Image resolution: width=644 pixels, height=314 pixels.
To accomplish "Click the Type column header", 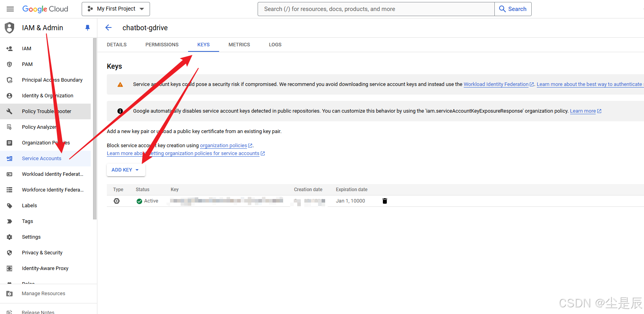I will 118,190.
